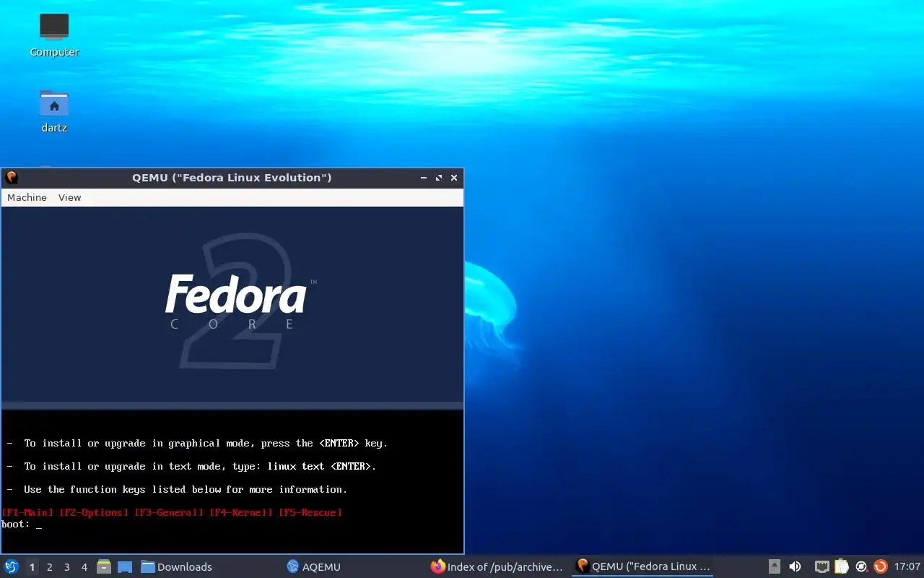Open the Computer desktop icon

54,35
